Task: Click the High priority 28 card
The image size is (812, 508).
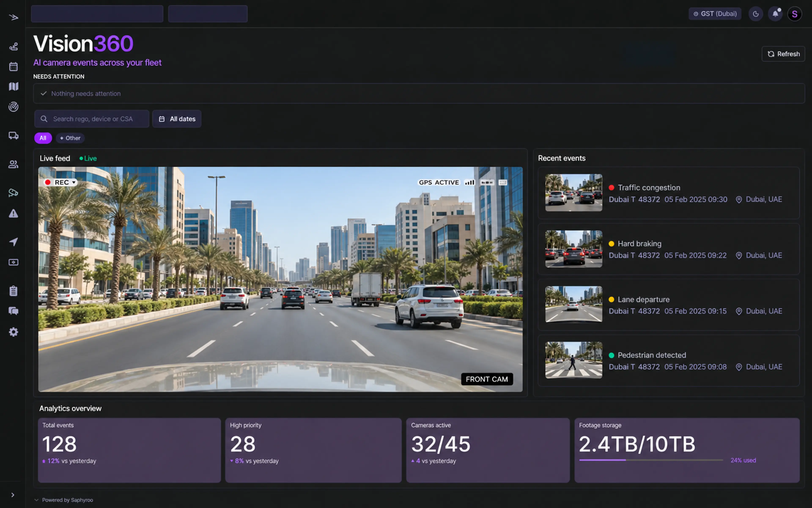Action: coord(313,450)
